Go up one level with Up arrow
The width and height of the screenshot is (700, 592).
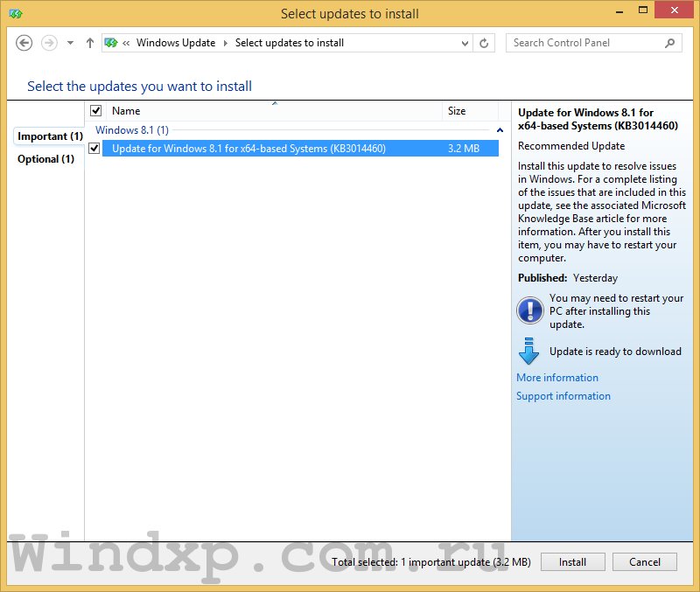click(90, 43)
